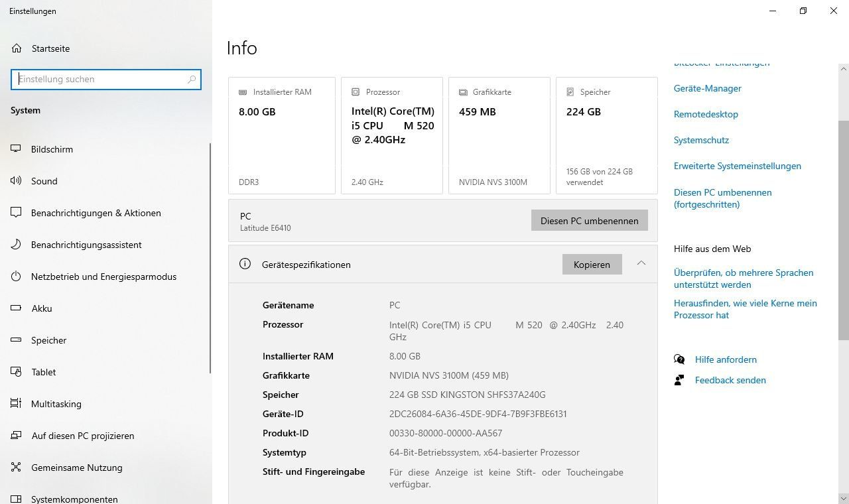Restore the Einstellungen window size
The image size is (849, 504).
[x=803, y=11]
